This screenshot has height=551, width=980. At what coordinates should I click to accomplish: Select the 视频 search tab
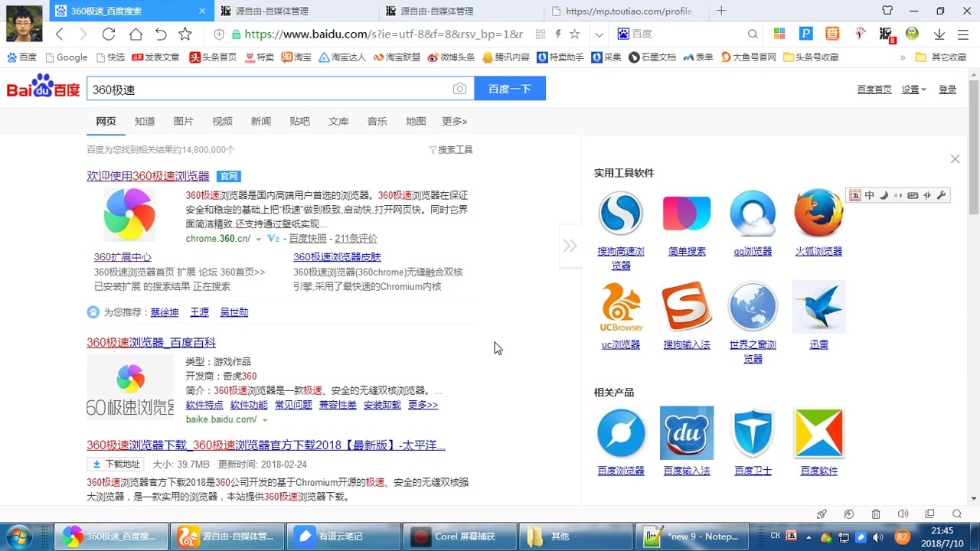[x=222, y=121]
